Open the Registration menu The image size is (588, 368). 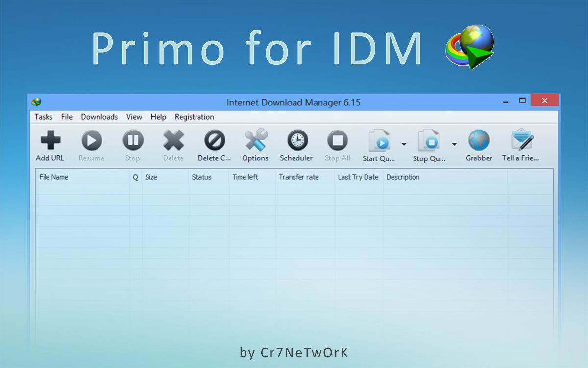(195, 117)
